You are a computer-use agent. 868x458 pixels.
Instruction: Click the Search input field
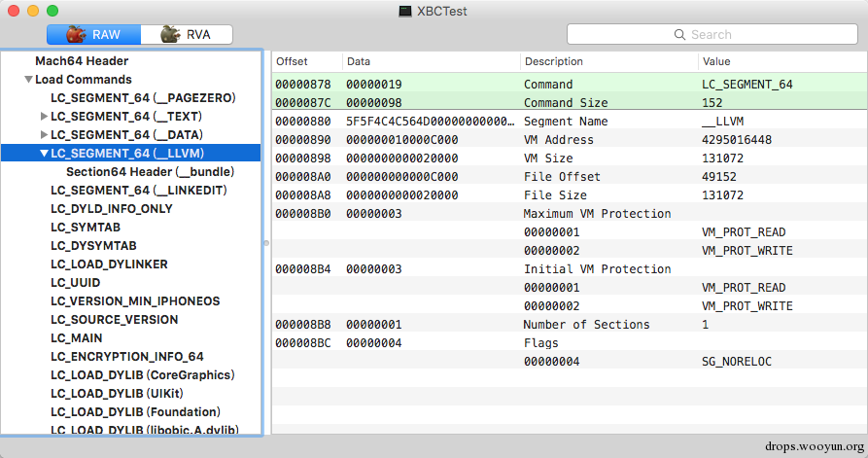click(712, 34)
